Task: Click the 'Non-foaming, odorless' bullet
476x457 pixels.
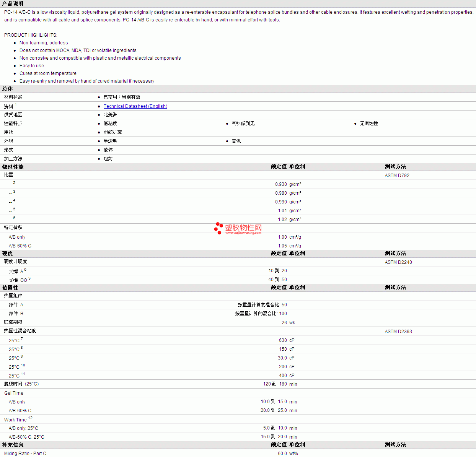Action: click(x=44, y=43)
